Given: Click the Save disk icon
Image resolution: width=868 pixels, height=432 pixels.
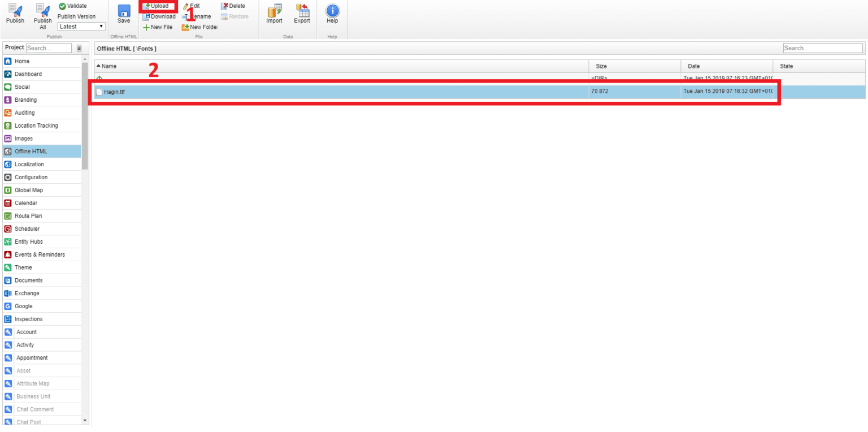Looking at the screenshot, I should [x=124, y=11].
